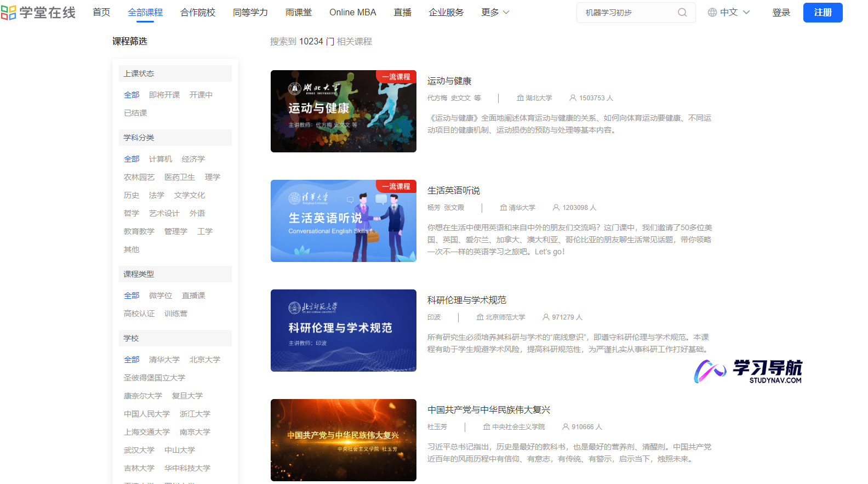Click the 学堂在线 logo
Image resolution: width=868 pixels, height=484 pixels.
click(38, 13)
